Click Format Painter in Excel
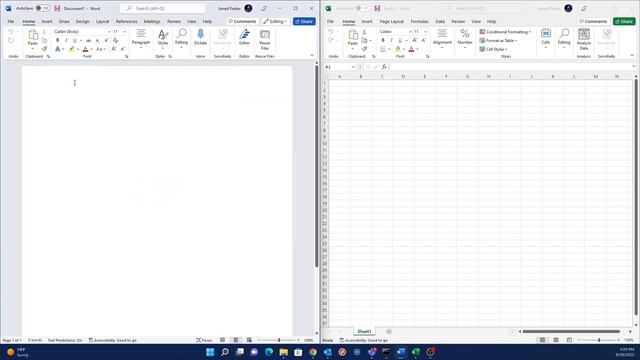 [364, 49]
